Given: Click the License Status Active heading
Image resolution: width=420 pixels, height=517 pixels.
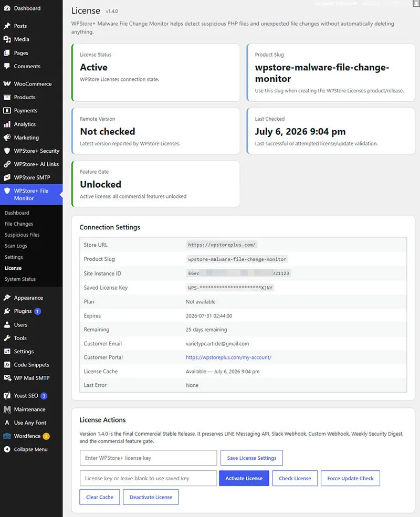Looking at the screenshot, I should click(x=93, y=67).
